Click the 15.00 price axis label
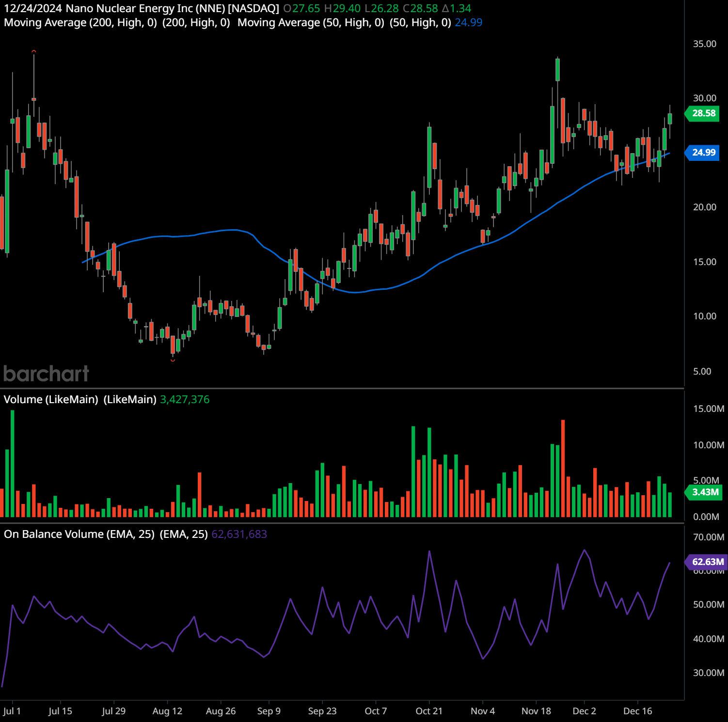728x722 pixels. 705,262
